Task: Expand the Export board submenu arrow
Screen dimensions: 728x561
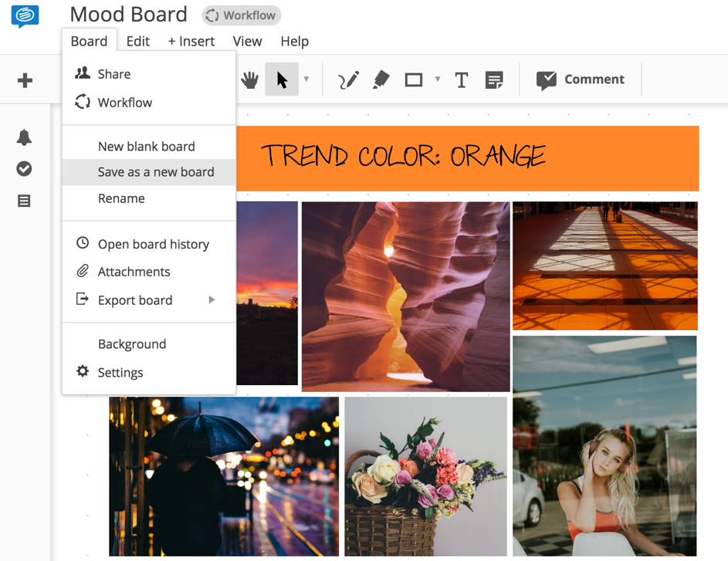Action: click(x=212, y=299)
